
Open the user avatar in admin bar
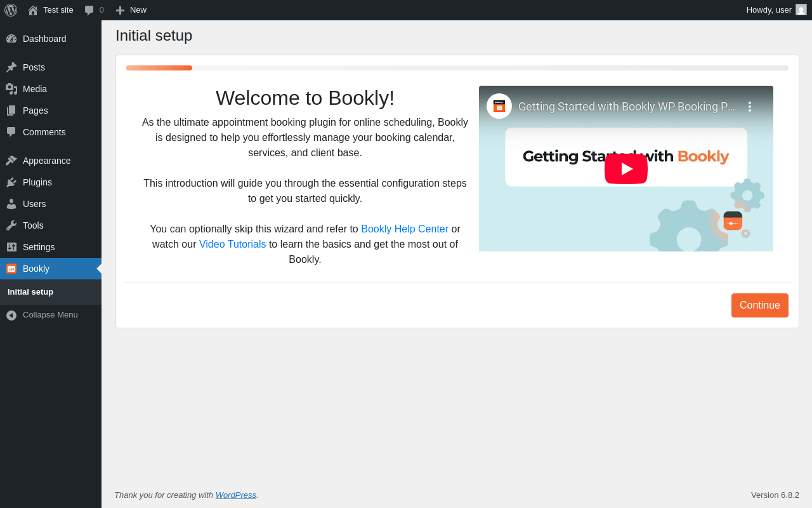801,10
